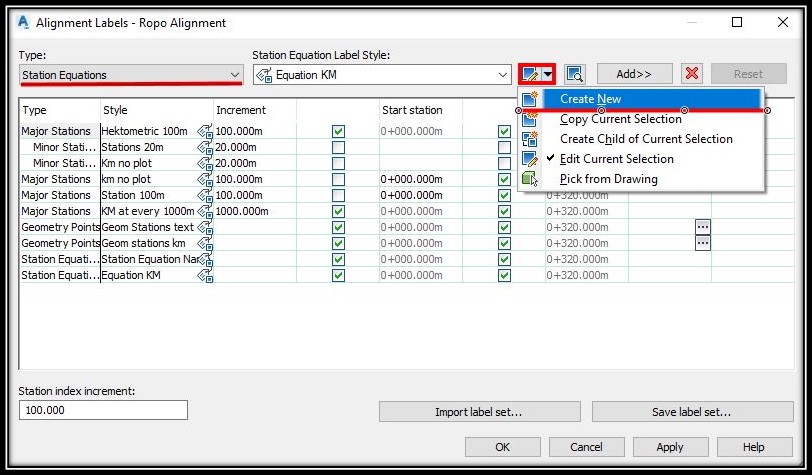812x475 pixels.
Task: Click the style icon beside Geom Stations text
Action: 205,227
